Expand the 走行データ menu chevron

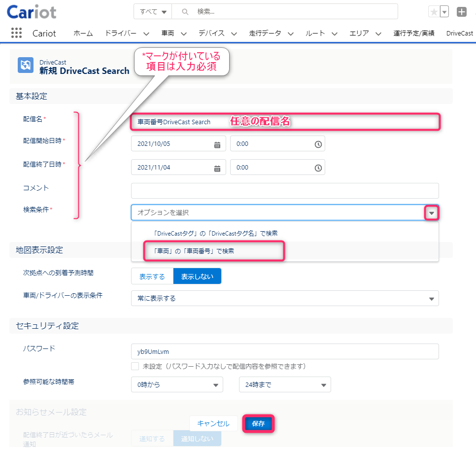(x=291, y=34)
